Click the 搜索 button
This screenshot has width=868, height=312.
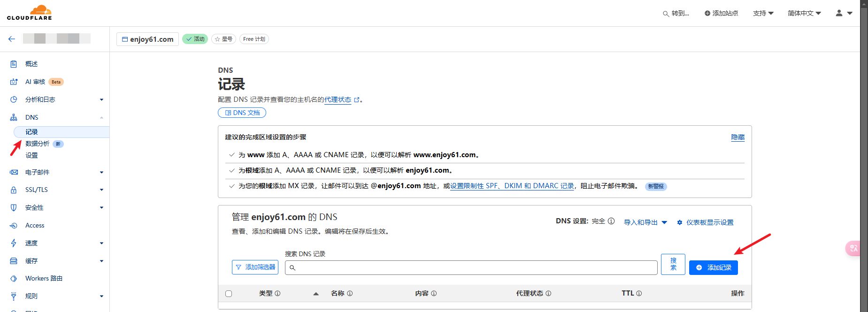(673, 264)
